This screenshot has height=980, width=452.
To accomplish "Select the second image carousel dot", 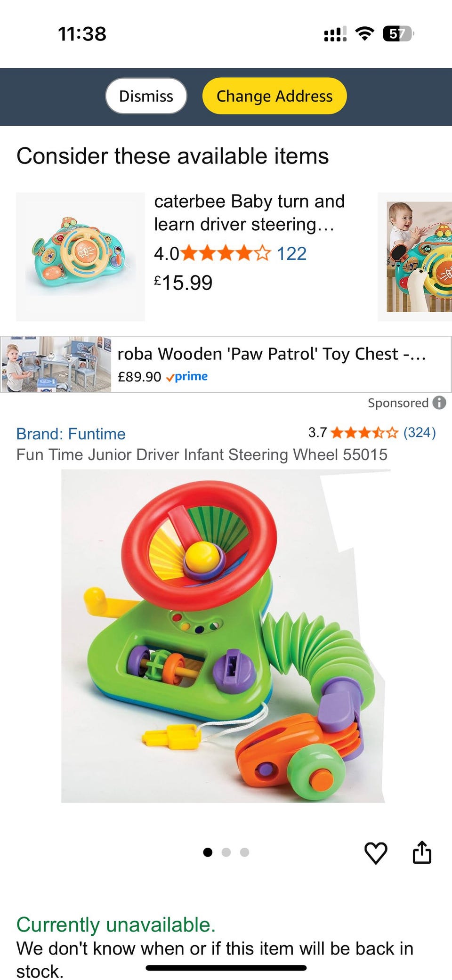I will [226, 852].
